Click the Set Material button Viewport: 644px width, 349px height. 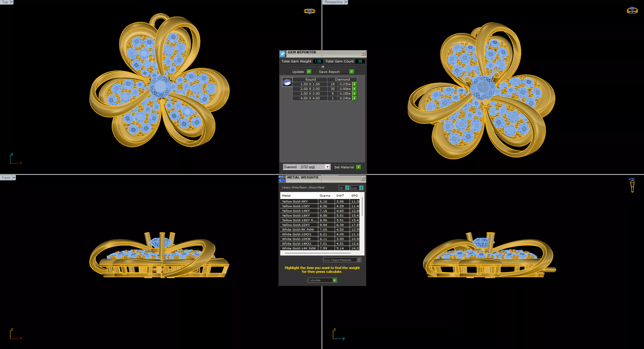pos(344,167)
